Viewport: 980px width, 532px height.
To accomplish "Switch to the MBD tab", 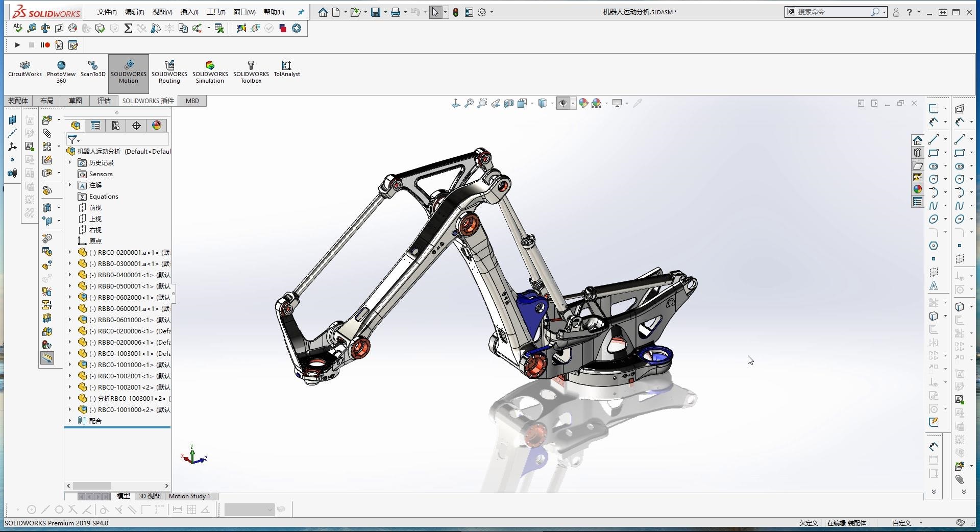I will pos(192,101).
